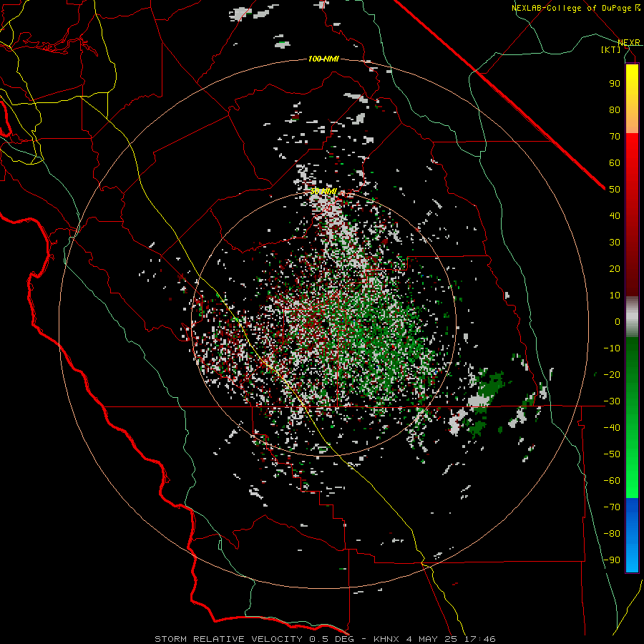
Task: Click the gray zero-velocity segment of color bar
Action: 632,317
